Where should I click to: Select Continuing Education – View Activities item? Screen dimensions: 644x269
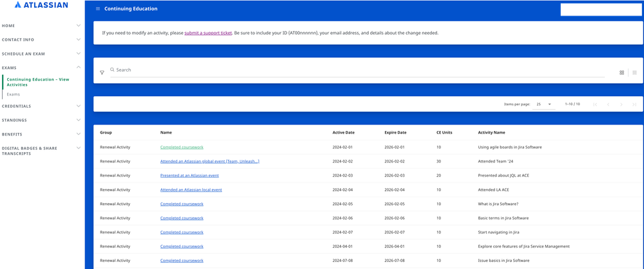coord(38,82)
